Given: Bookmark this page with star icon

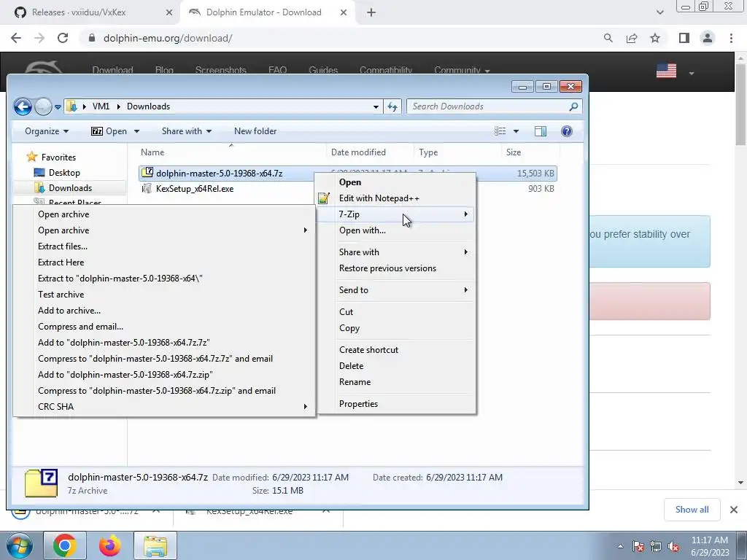Looking at the screenshot, I should click(x=655, y=38).
